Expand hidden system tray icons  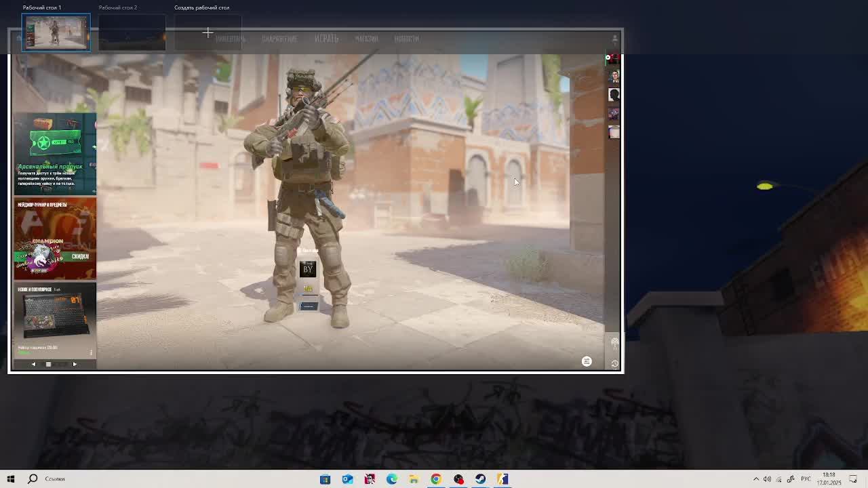click(756, 479)
